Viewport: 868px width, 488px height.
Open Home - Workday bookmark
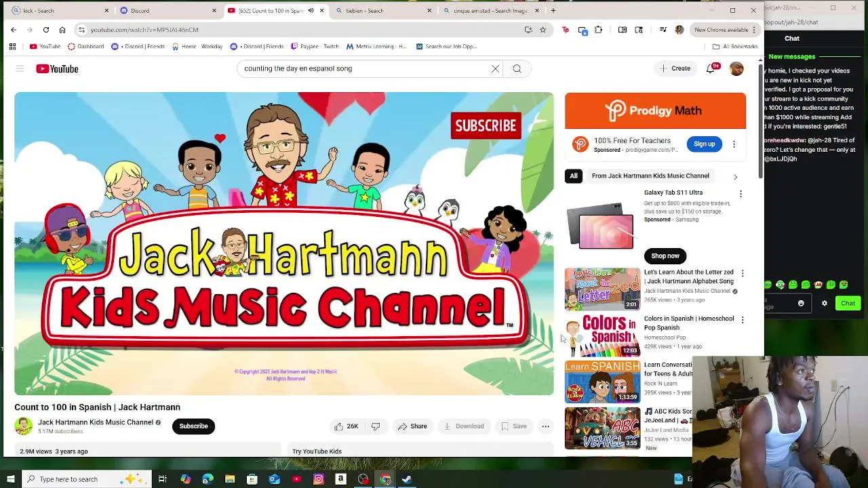tap(197, 47)
